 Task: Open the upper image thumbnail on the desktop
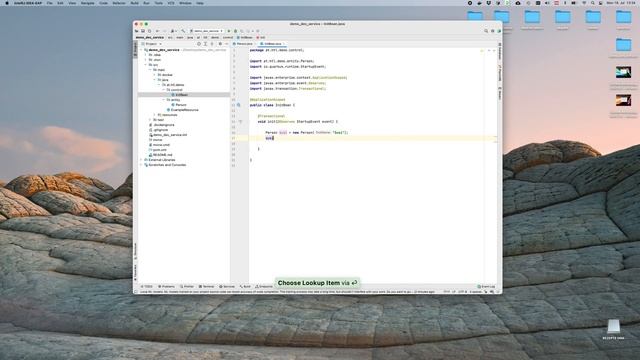623,72
